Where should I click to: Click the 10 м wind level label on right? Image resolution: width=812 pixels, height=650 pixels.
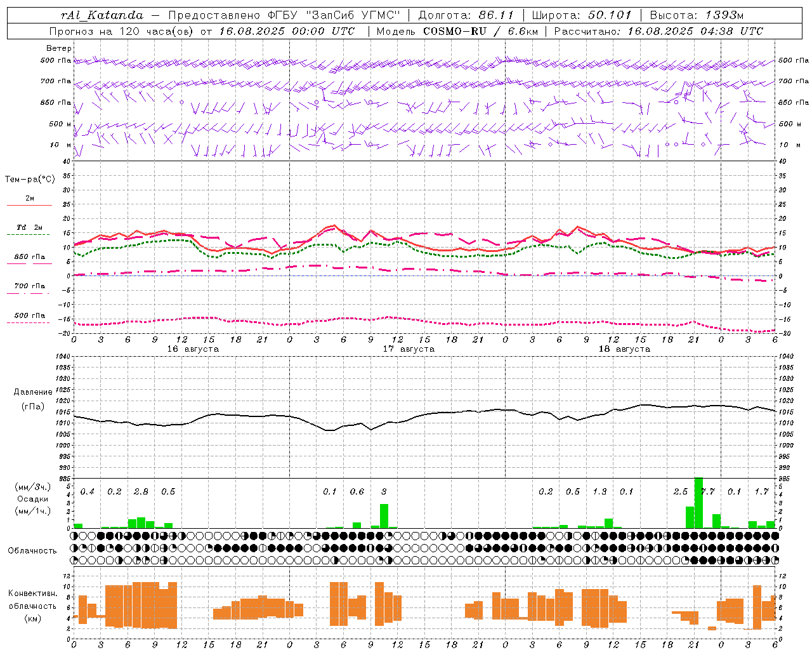[790, 145]
